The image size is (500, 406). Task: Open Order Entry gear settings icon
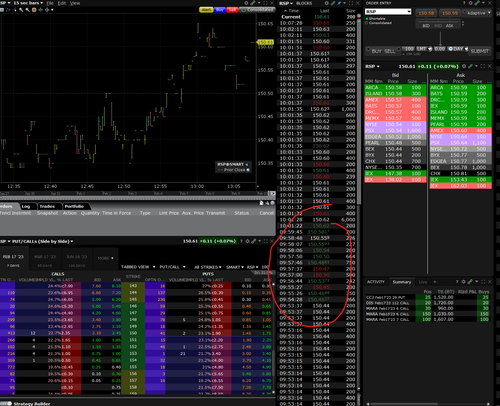(x=471, y=3)
